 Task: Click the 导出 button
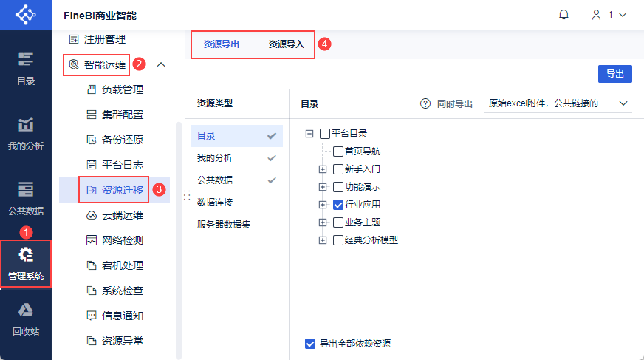point(614,74)
